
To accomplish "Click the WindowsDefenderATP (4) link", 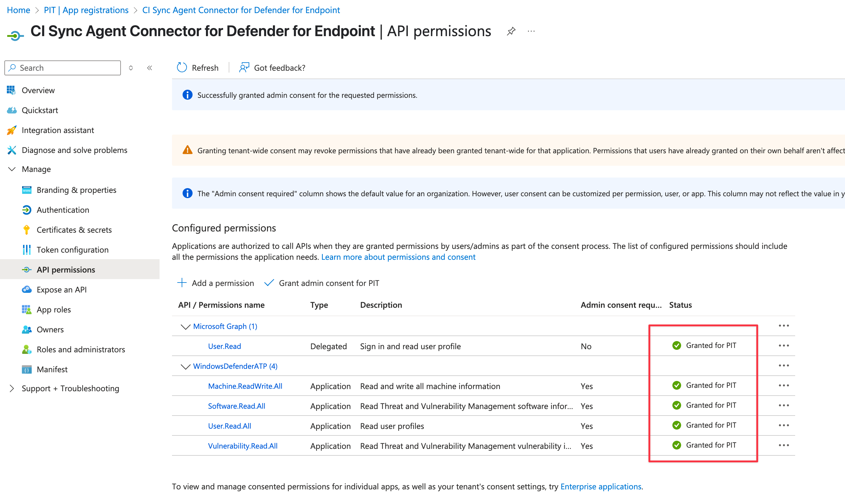I will pos(235,366).
